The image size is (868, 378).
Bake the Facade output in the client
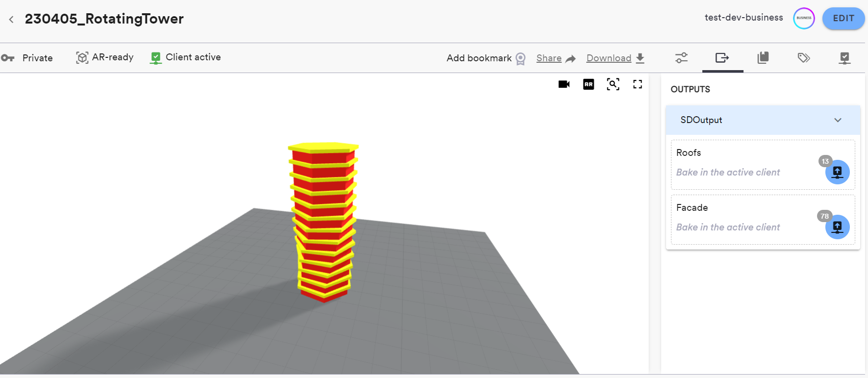tap(837, 227)
